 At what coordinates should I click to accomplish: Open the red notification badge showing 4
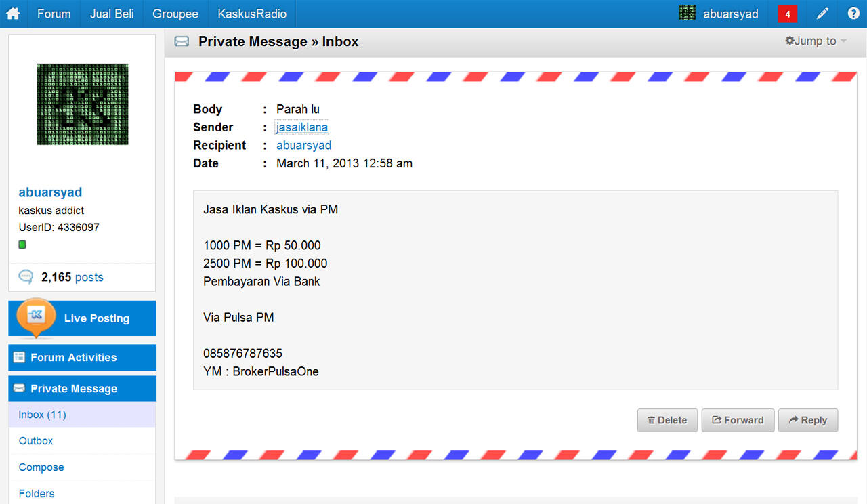click(788, 14)
